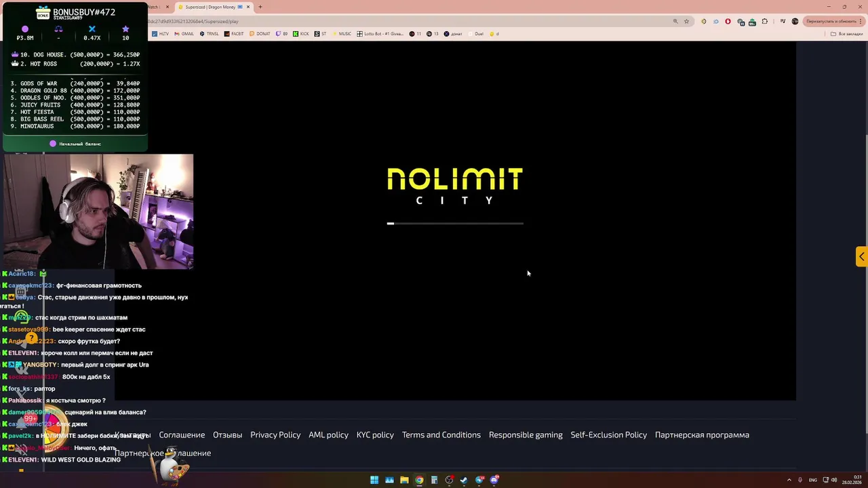Viewport: 868px width, 488px height.
Task: Open the Self-Exclusion Policy link
Action: 608,434
